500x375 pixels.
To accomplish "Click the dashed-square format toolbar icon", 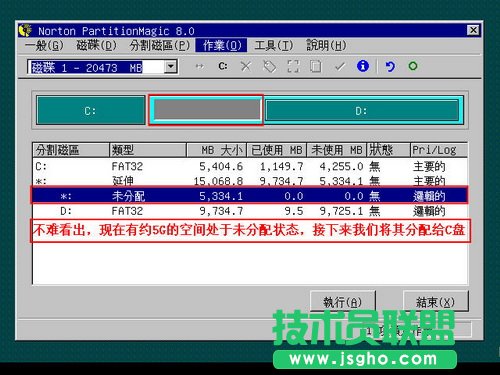I will pyautogui.click(x=293, y=66).
